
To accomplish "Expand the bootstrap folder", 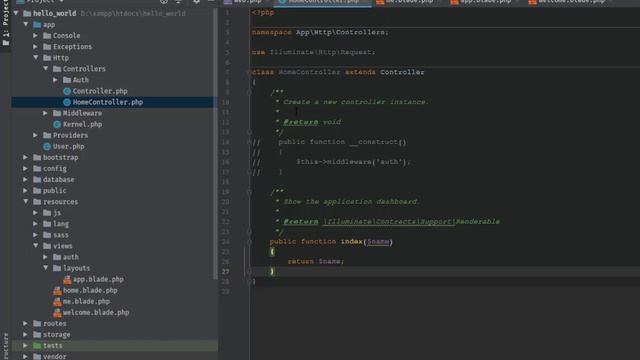I will [26, 157].
